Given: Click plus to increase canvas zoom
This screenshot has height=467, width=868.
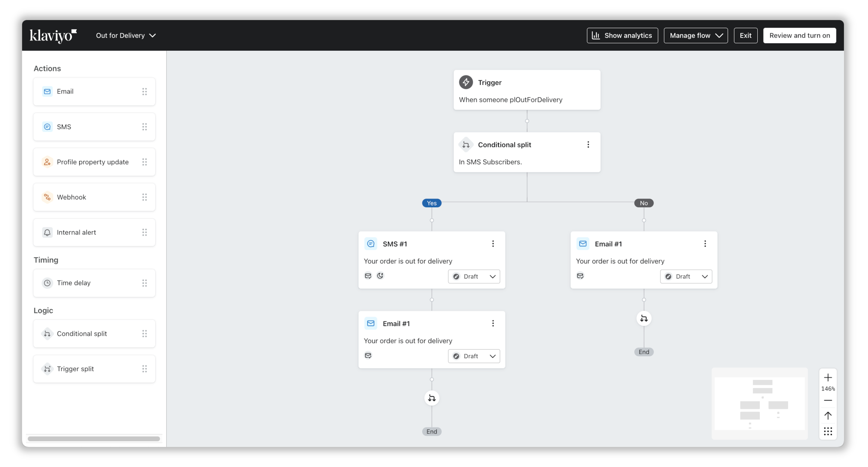Looking at the screenshot, I should [x=828, y=377].
